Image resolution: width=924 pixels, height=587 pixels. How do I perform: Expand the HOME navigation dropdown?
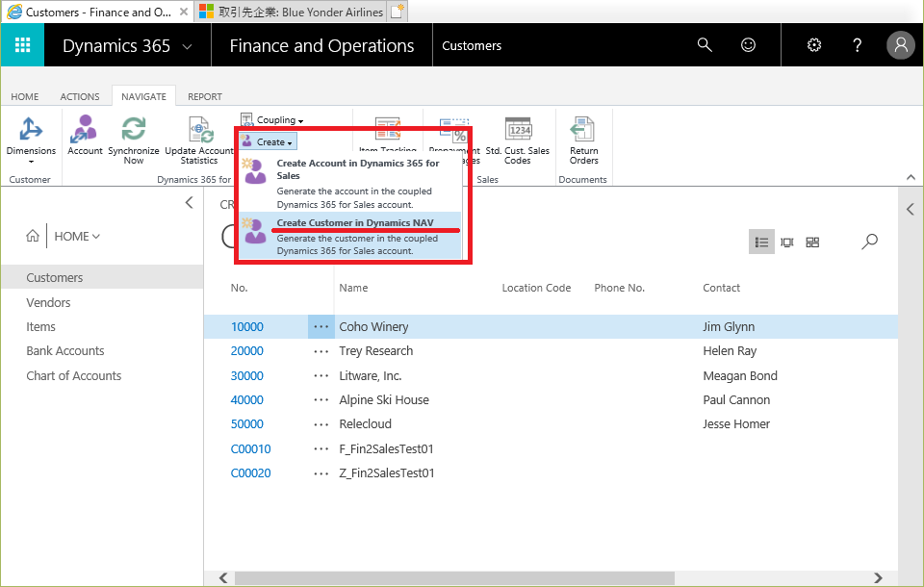(77, 237)
